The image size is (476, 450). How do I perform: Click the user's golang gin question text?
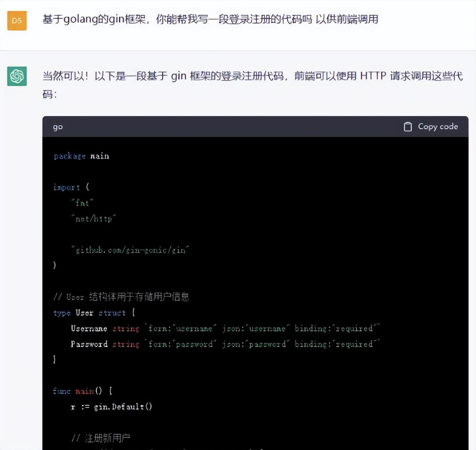tap(210, 19)
